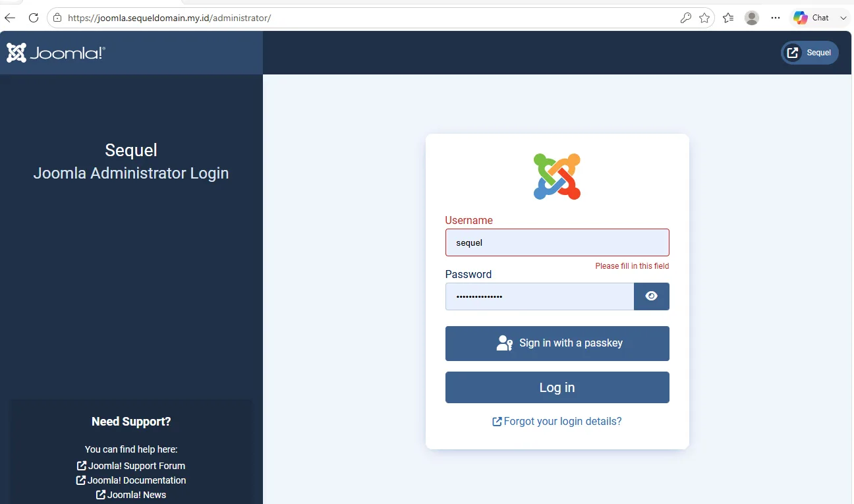The image size is (854, 504).
Task: Click the browser address bar URL
Action: pyautogui.click(x=169, y=18)
